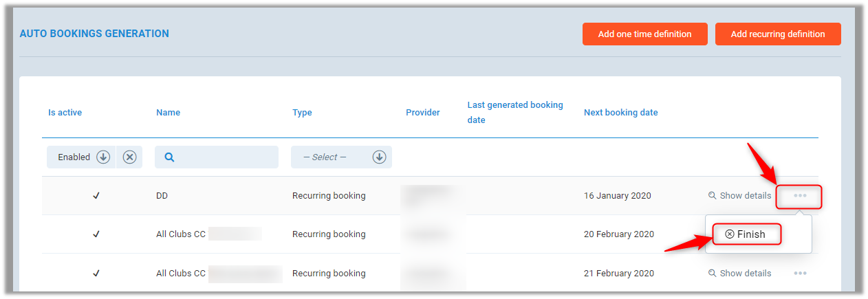Click Add recurring definition button
The image size is (868, 299).
(x=777, y=34)
